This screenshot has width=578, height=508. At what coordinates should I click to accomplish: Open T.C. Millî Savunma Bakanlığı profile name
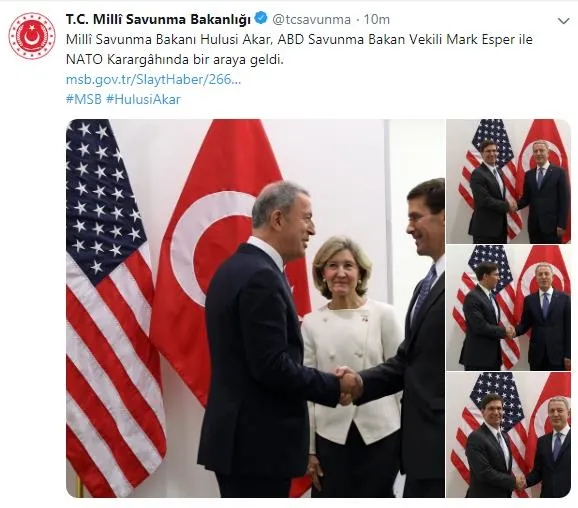[158, 19]
